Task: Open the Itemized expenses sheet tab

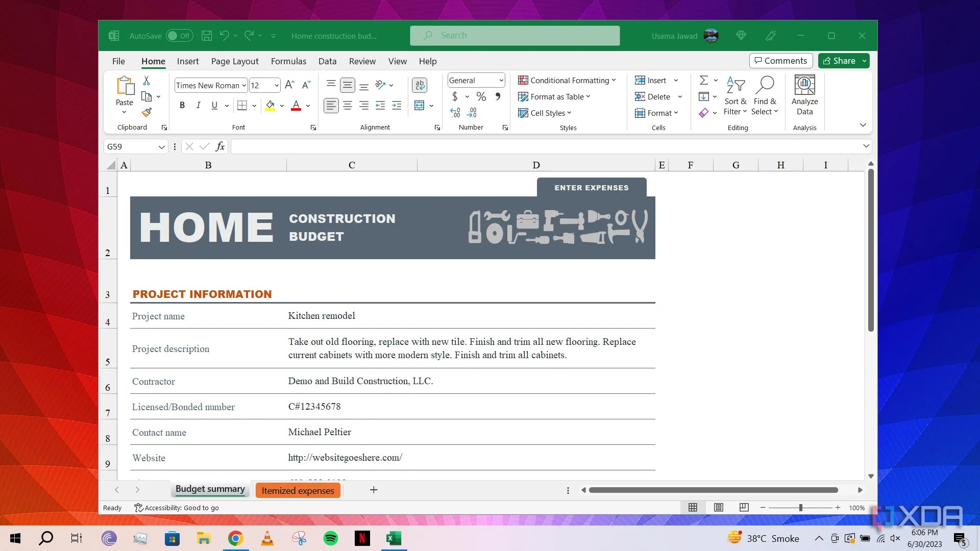Action: 298,490
